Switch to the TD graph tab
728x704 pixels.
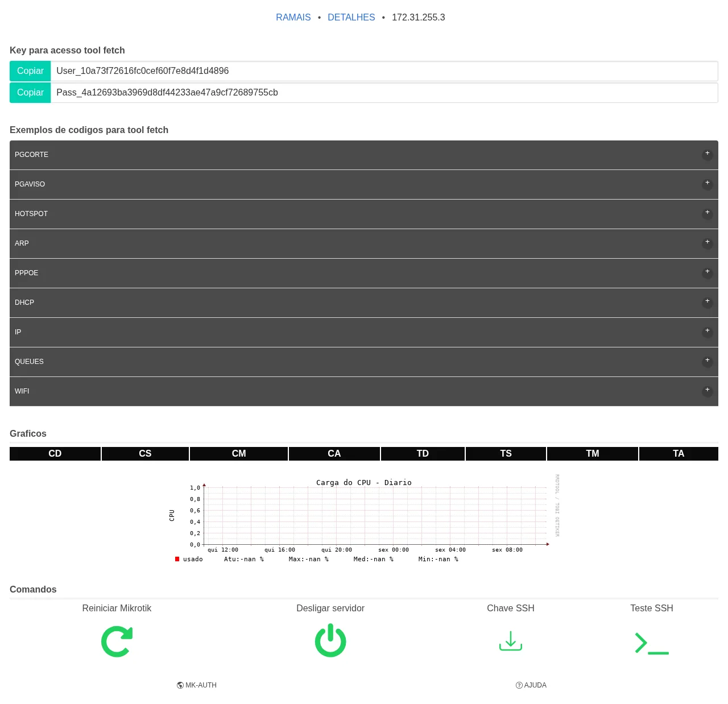[423, 454]
